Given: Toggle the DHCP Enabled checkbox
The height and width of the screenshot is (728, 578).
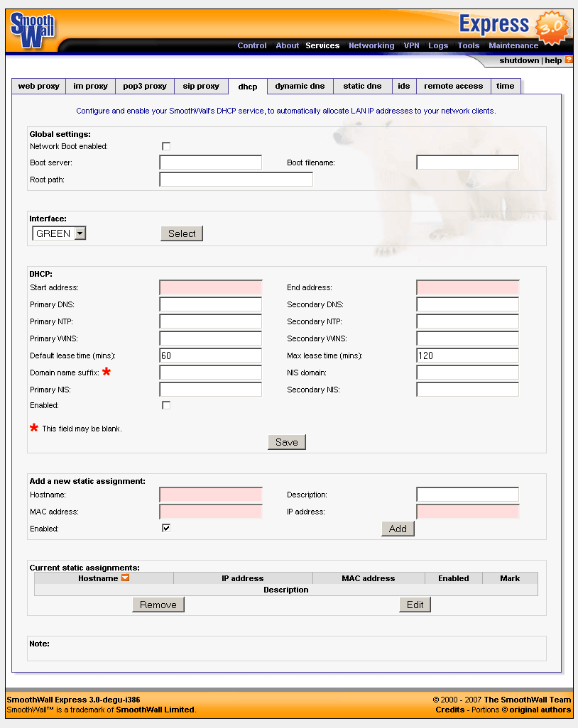Looking at the screenshot, I should tap(166, 405).
